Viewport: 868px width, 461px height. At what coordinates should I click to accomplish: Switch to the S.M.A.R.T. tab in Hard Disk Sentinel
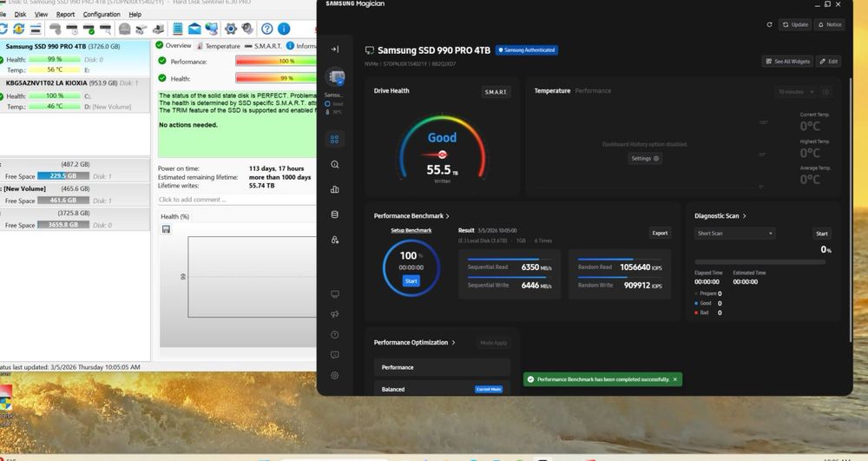pyautogui.click(x=264, y=46)
